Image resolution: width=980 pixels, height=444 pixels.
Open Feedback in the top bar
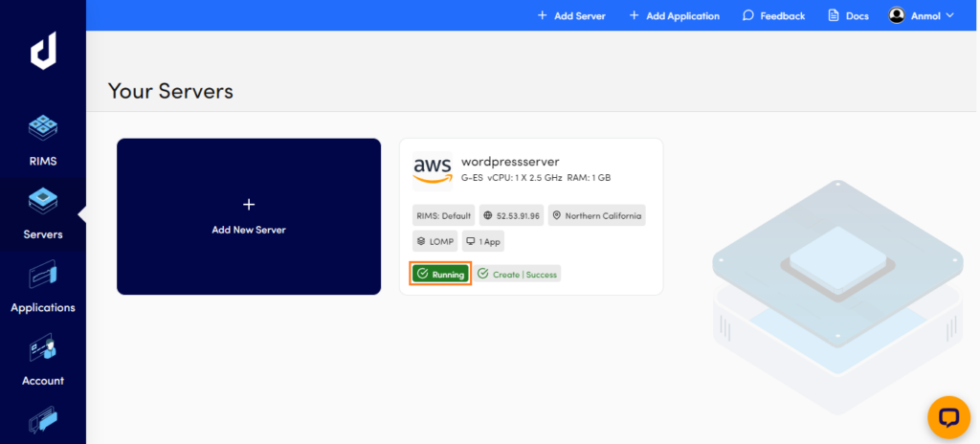click(x=773, y=15)
